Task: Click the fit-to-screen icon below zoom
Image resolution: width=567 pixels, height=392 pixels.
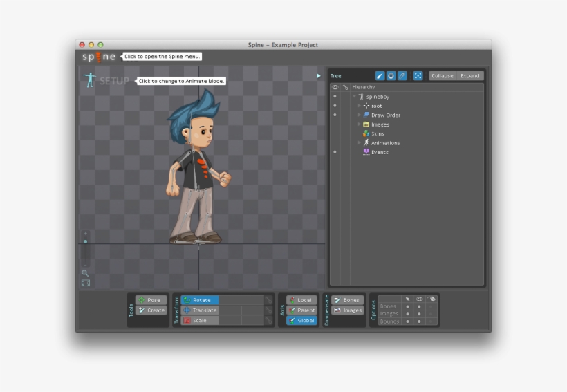Action: point(86,283)
